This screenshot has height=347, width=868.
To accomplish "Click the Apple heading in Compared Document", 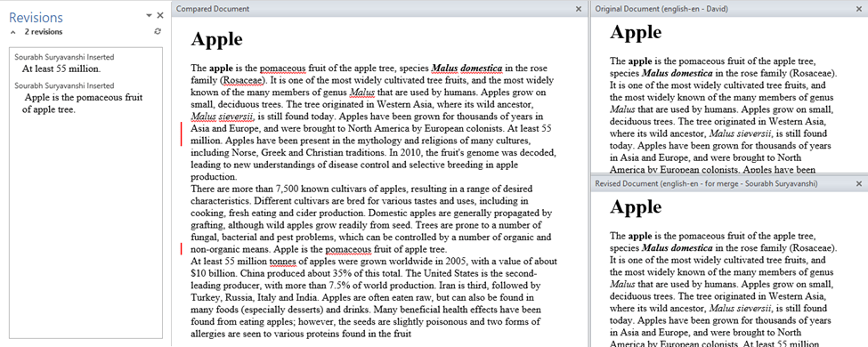I will [x=216, y=40].
